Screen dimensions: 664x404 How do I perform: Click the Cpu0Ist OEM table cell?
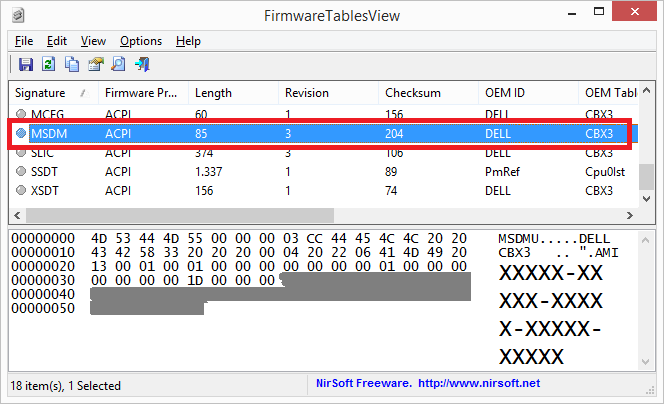pos(605,172)
